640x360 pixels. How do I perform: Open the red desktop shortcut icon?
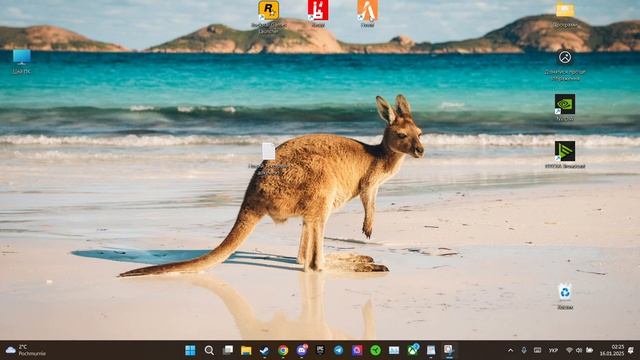point(318,13)
